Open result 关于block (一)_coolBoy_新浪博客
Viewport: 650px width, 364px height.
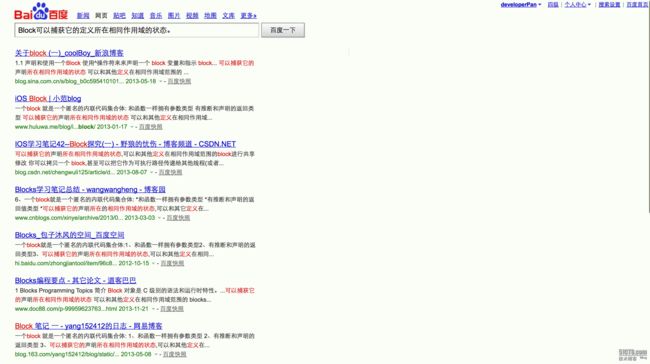click(69, 53)
